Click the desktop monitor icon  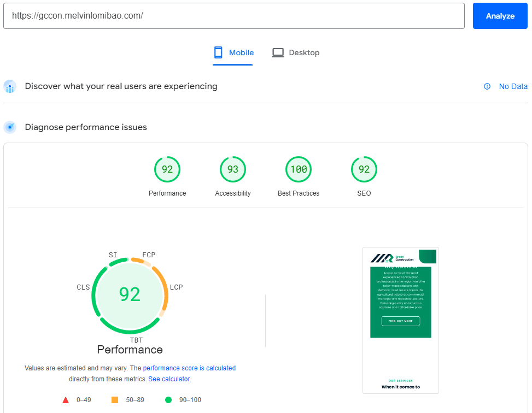(278, 52)
